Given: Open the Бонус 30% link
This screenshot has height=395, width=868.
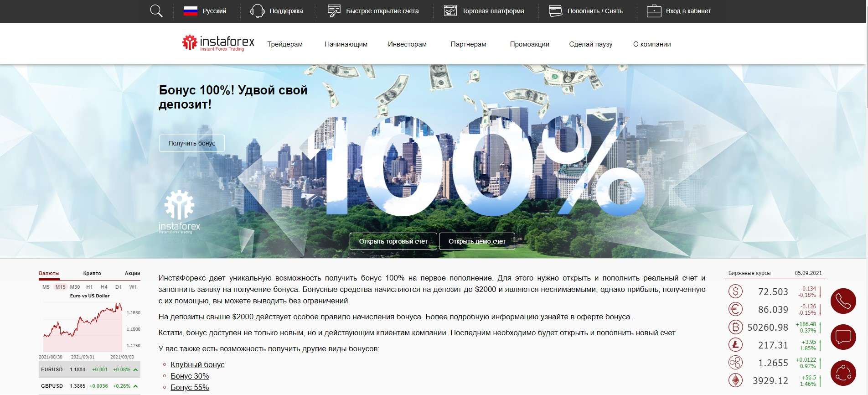Looking at the screenshot, I should click(x=190, y=376).
